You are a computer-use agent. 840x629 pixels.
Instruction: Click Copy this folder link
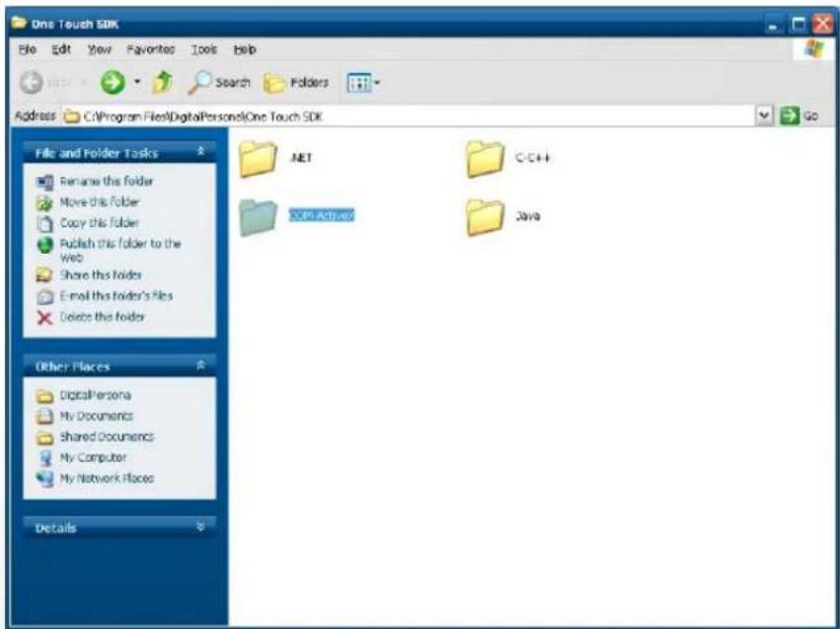(x=99, y=222)
